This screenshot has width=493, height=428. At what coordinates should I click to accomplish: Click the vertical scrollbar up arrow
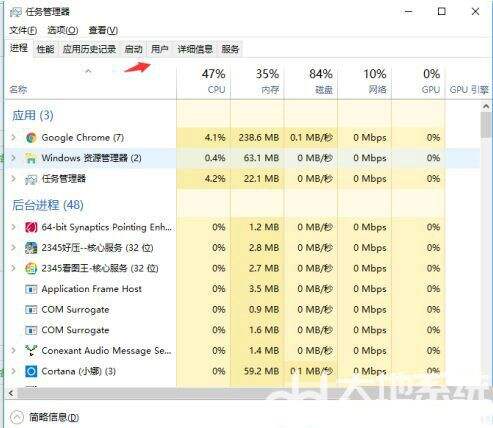486,107
